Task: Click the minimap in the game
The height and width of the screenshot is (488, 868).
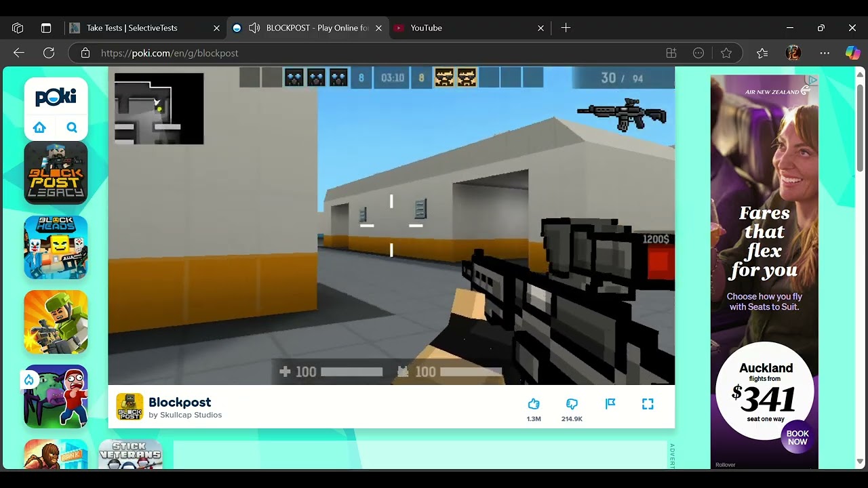Action: pos(159,108)
